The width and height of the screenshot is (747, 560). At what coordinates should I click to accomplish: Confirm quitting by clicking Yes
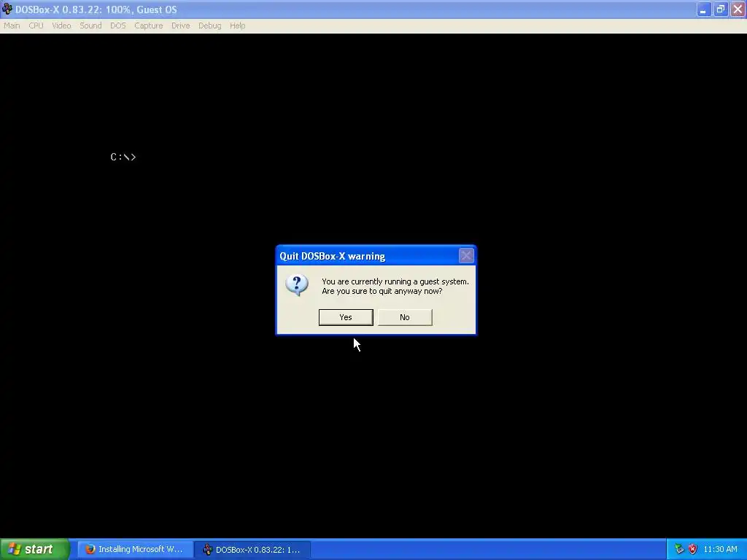click(x=345, y=317)
